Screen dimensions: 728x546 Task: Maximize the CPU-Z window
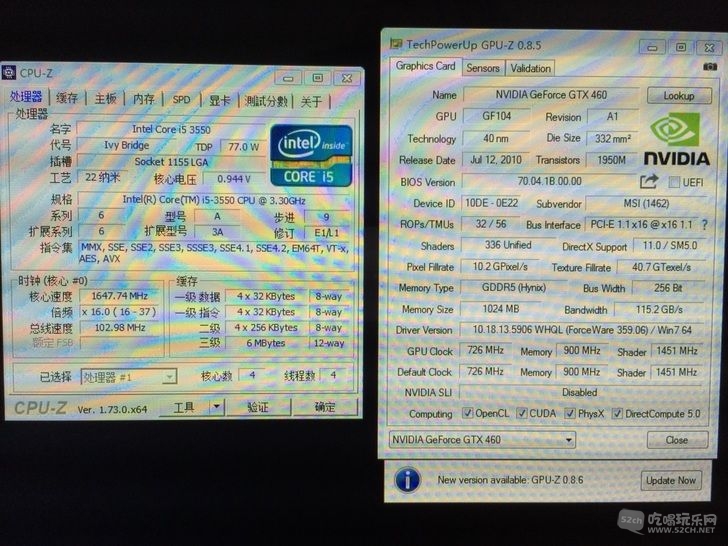tap(318, 78)
